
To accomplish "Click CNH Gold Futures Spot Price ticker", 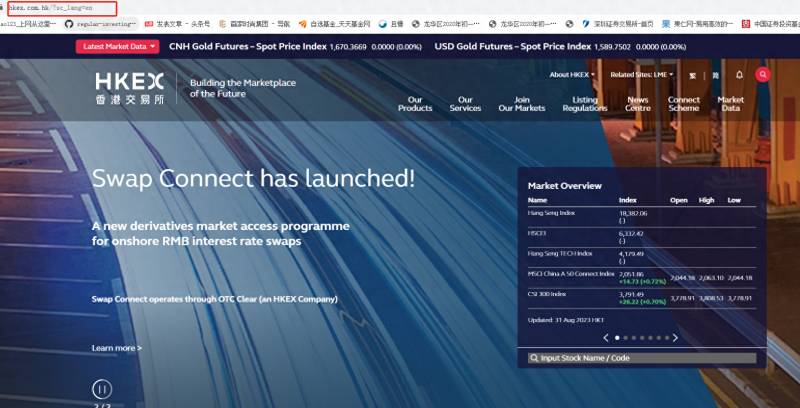I will coord(295,46).
